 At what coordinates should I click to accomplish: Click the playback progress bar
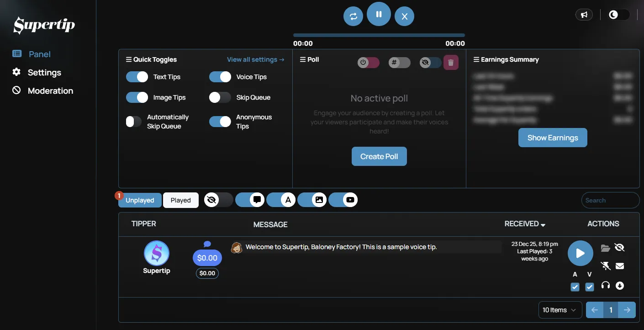coord(379,35)
